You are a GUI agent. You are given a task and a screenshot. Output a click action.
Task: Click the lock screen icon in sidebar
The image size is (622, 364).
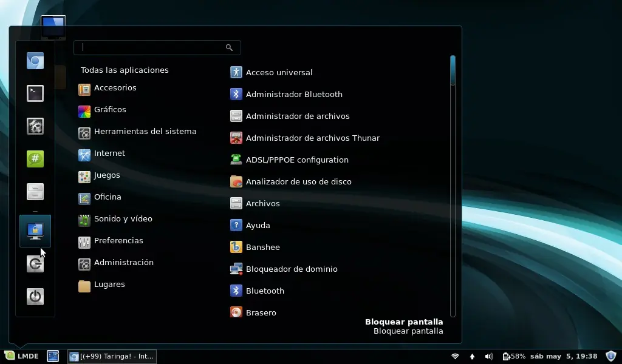(x=35, y=231)
